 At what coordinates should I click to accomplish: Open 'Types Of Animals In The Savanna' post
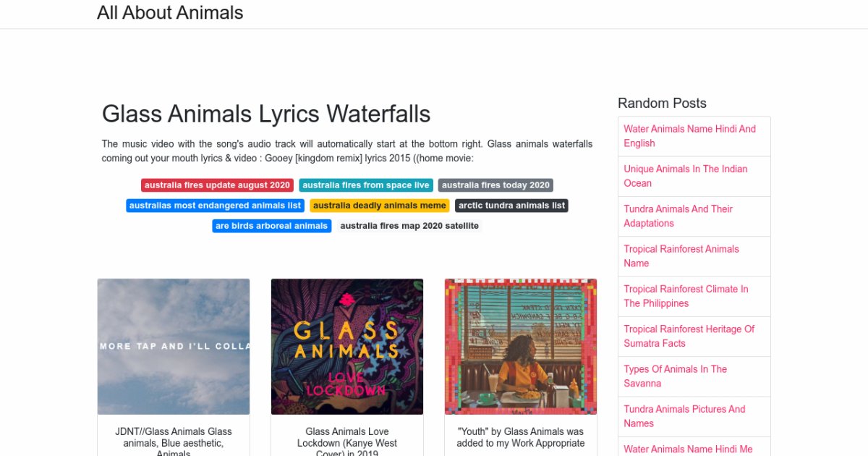coord(675,376)
